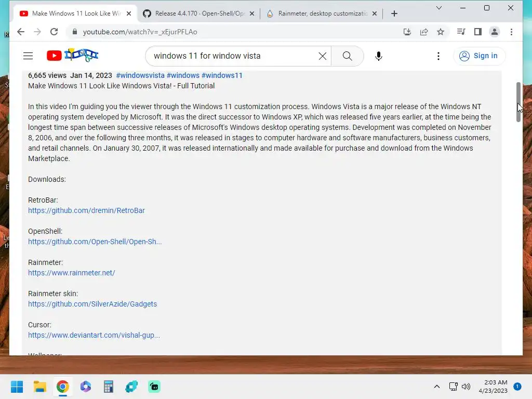Go forward with the browser forward arrow
Viewport: 532px width, 399px height.
tap(37, 32)
